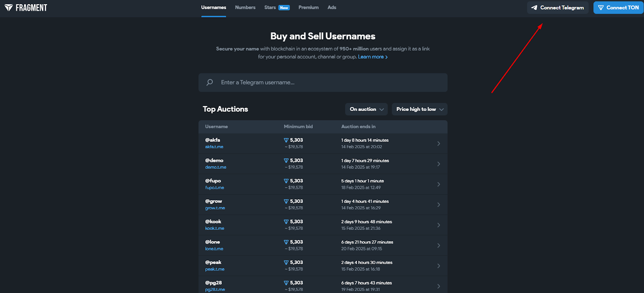
Task: Open the demo.t.me link
Action: (x=216, y=167)
